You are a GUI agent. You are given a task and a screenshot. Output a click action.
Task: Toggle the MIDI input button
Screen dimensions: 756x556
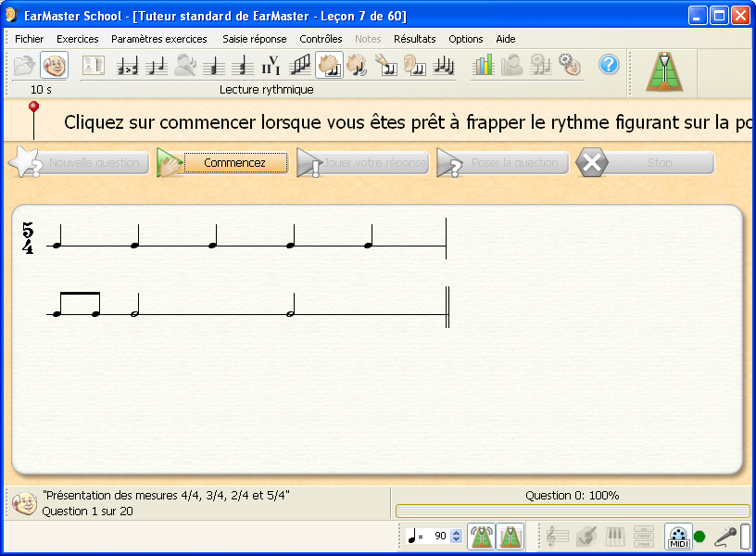[678, 537]
